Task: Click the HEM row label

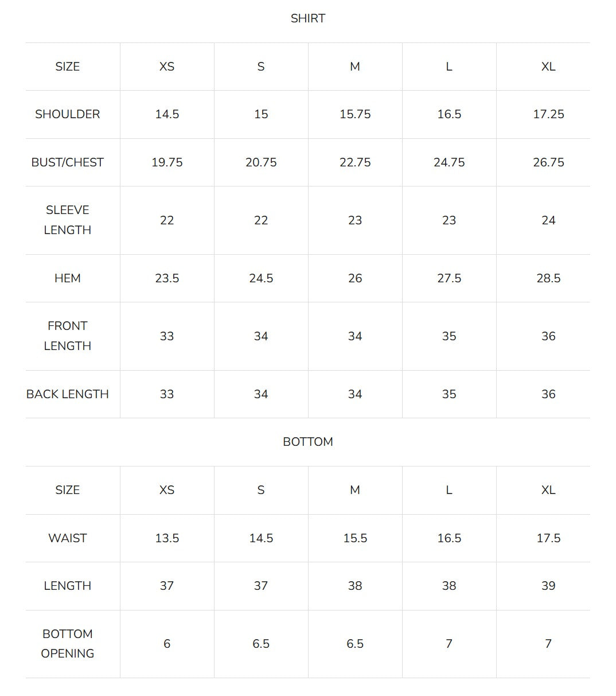Action: [x=68, y=278]
